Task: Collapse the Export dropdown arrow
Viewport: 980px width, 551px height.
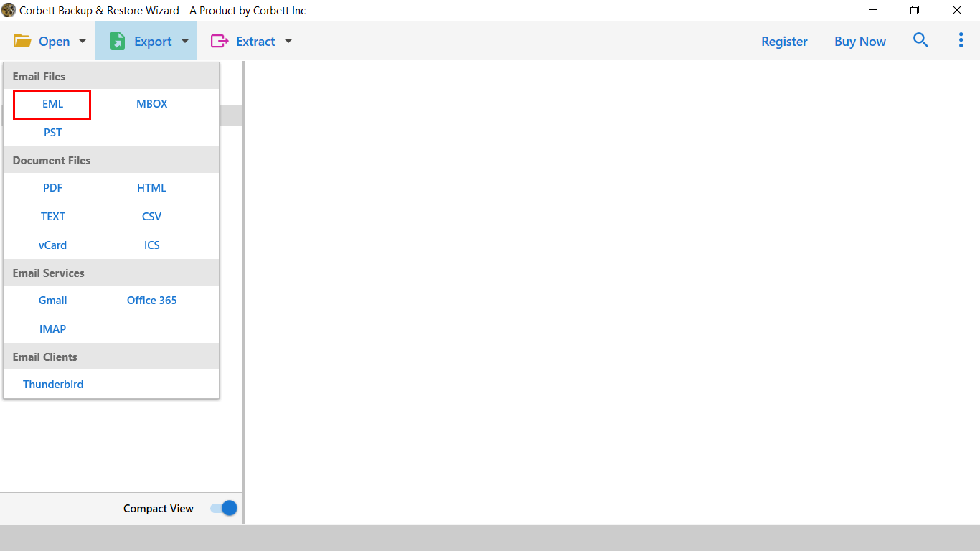Action: tap(185, 42)
